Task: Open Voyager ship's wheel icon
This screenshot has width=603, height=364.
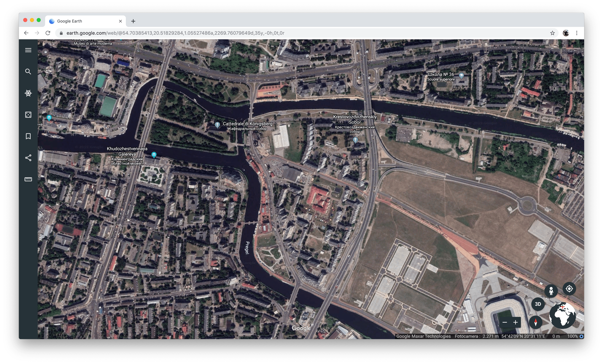Action: (x=28, y=93)
